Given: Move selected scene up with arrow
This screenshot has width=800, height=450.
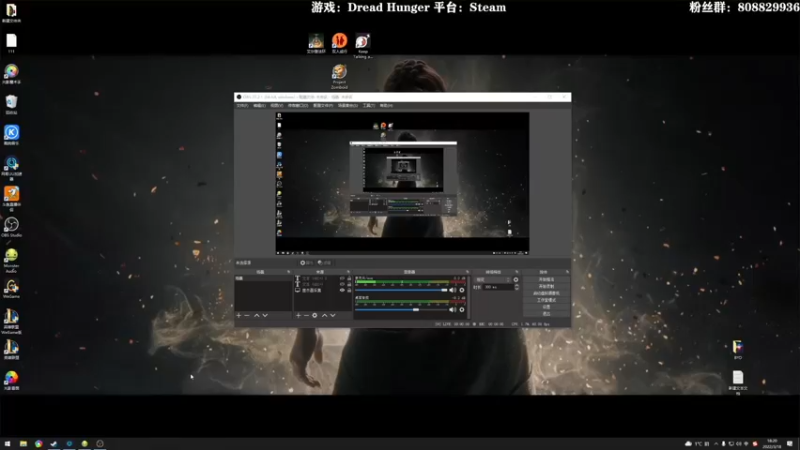Looking at the screenshot, I should click(256, 316).
